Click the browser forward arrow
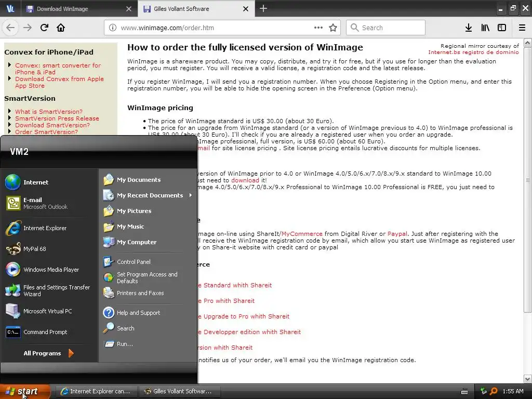 tap(28, 28)
